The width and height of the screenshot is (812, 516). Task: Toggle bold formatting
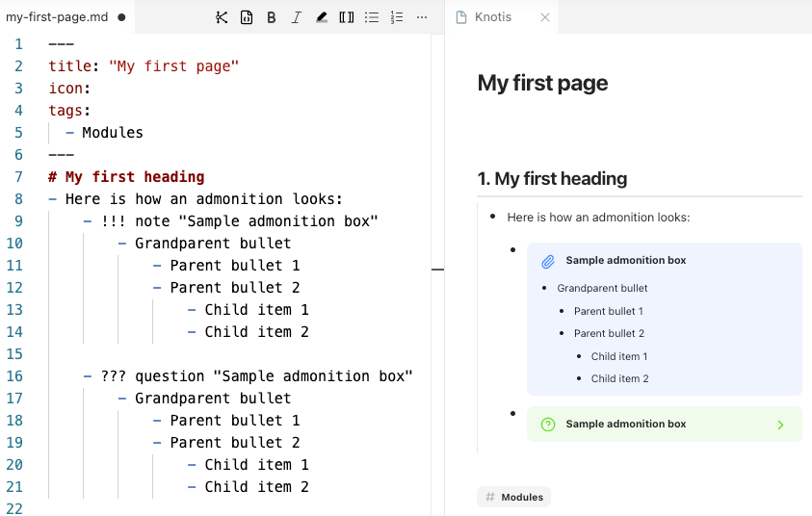click(272, 17)
